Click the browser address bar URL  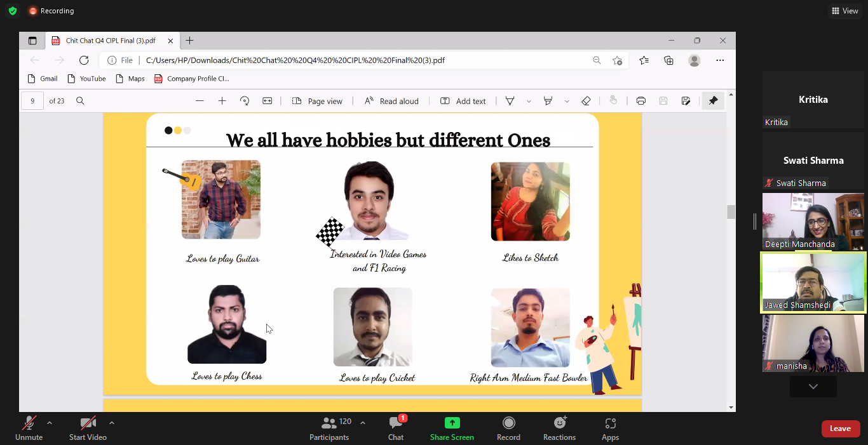pos(295,60)
